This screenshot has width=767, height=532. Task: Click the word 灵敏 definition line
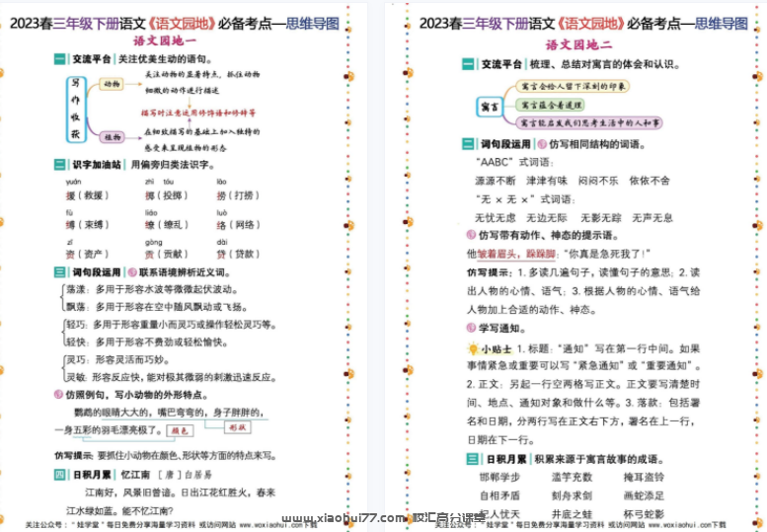click(172, 377)
